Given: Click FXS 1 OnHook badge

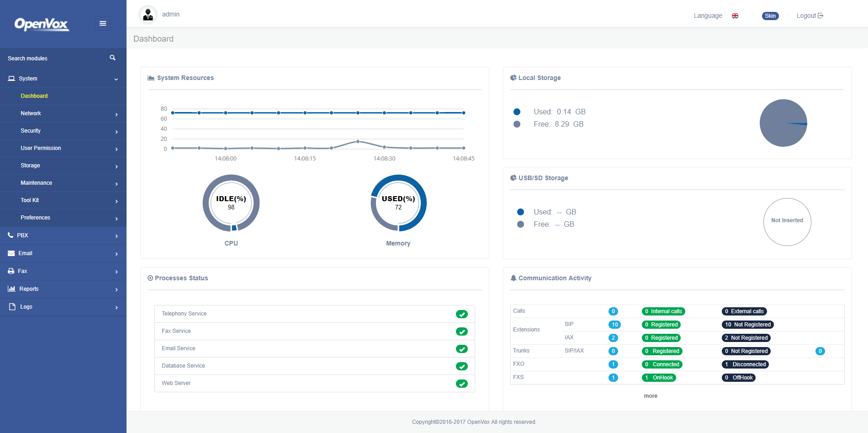Looking at the screenshot, I should tap(659, 378).
